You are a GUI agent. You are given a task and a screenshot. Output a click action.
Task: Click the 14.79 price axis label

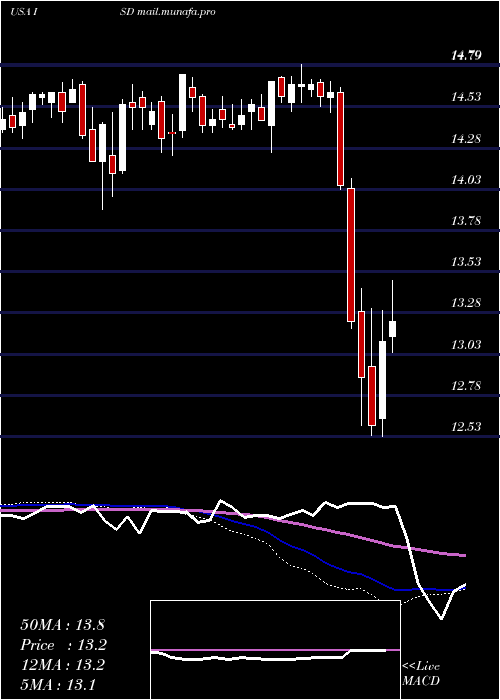pyautogui.click(x=467, y=56)
